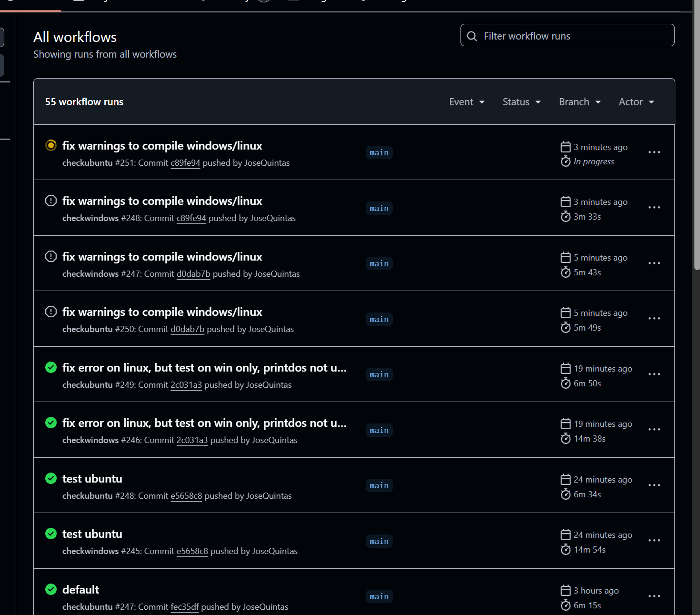Open the three-dot menu for checkwindows #247 run
Screen dimensions: 700x615
654,263
